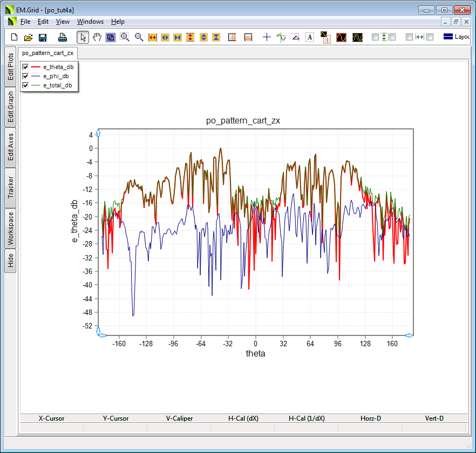476x453 pixels.
Task: Expand the Workspace side panel
Action: 10,228
